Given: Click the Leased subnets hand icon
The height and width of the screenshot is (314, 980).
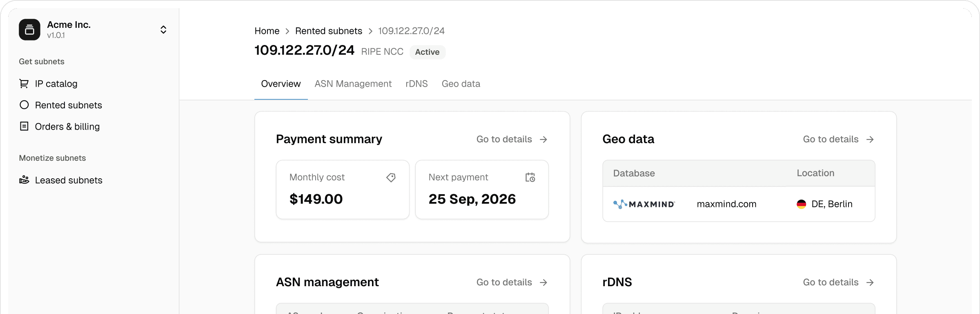Looking at the screenshot, I should [24, 180].
